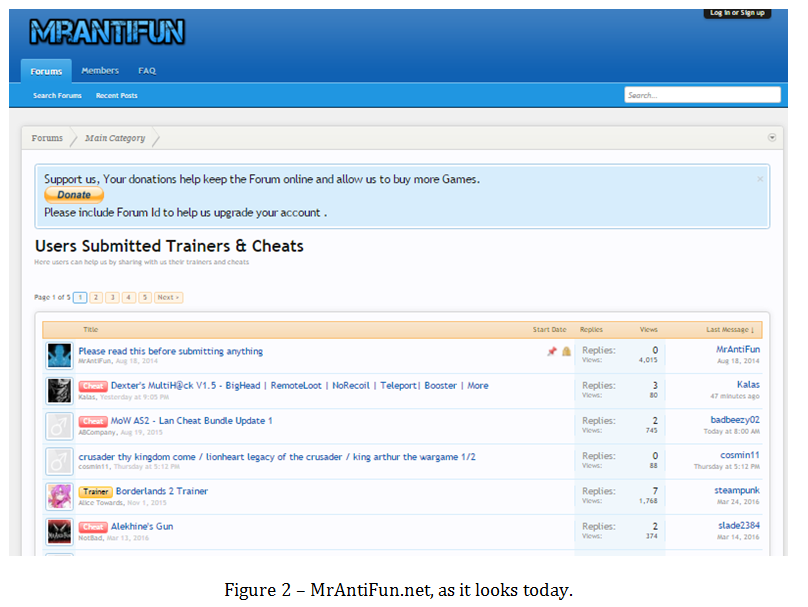Open Search Forums in the sub-navigation
The image size is (808, 607).
pyautogui.click(x=57, y=95)
